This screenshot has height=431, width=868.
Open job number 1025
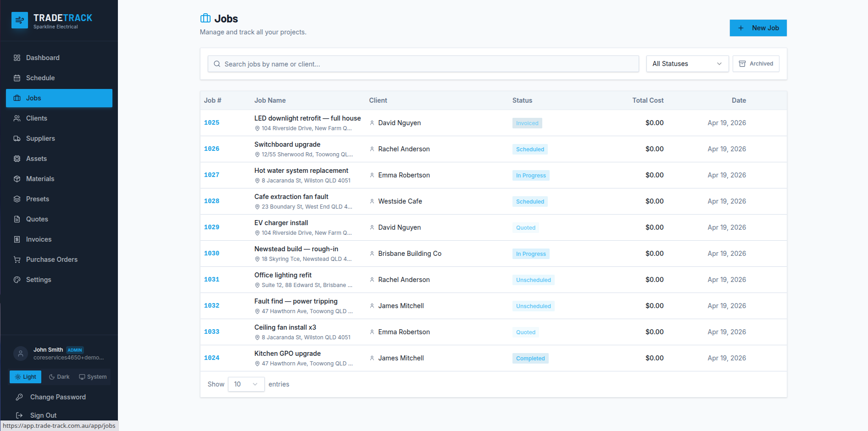click(x=211, y=123)
